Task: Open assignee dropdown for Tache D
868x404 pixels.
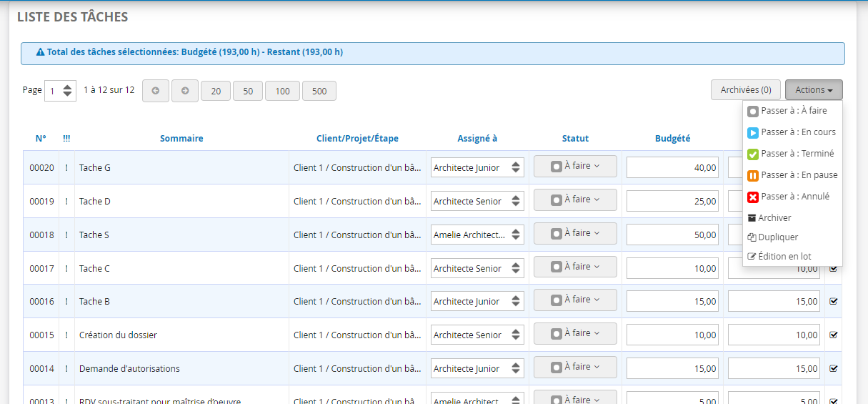Action: (x=477, y=201)
